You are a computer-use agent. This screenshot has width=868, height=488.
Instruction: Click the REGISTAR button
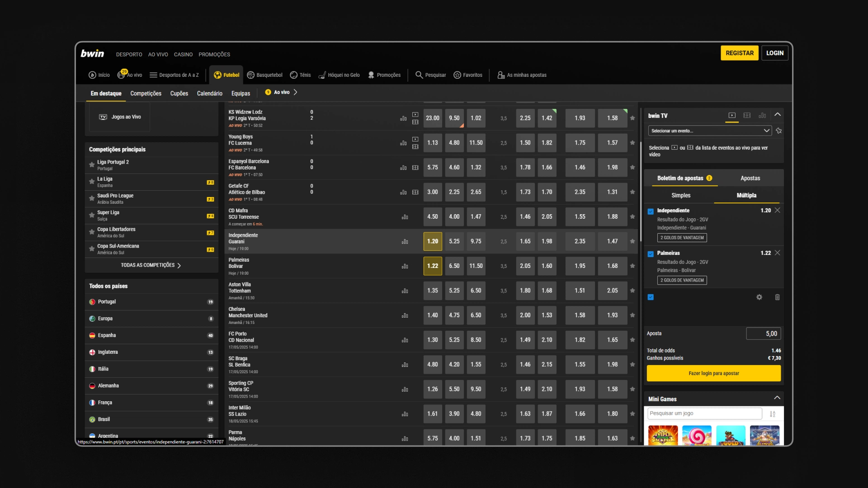pos(740,53)
